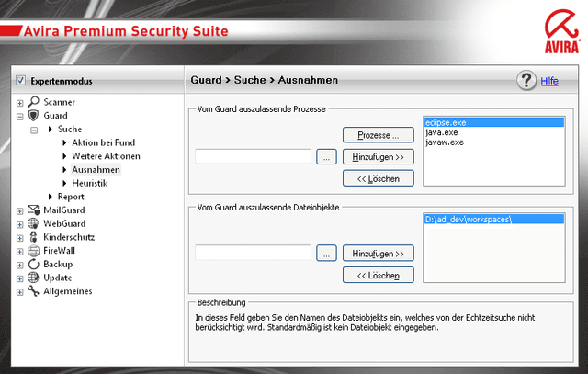Image resolution: width=588 pixels, height=374 pixels.
Task: Click the WebGuard globe icon
Action: 34,223
